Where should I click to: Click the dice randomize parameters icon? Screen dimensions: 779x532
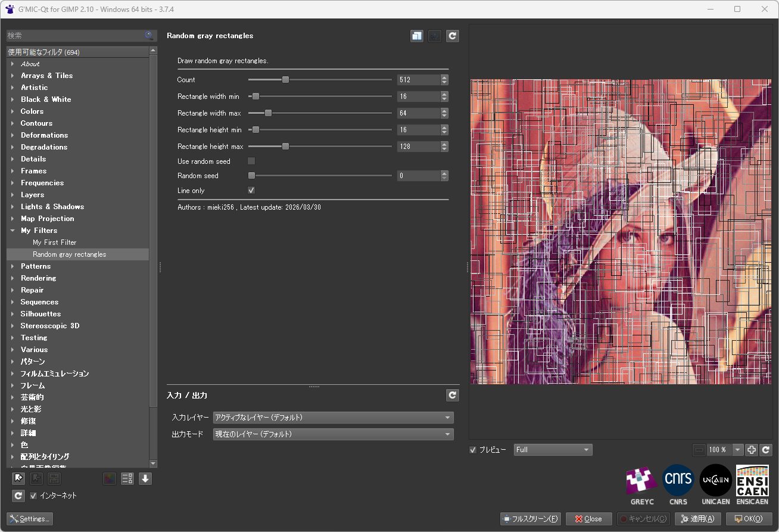tap(435, 36)
